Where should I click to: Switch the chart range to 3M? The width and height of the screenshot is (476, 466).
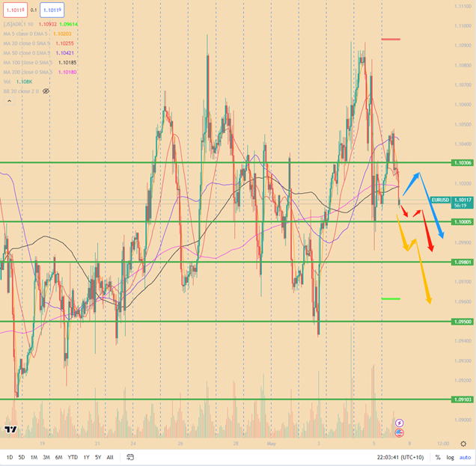46,457
